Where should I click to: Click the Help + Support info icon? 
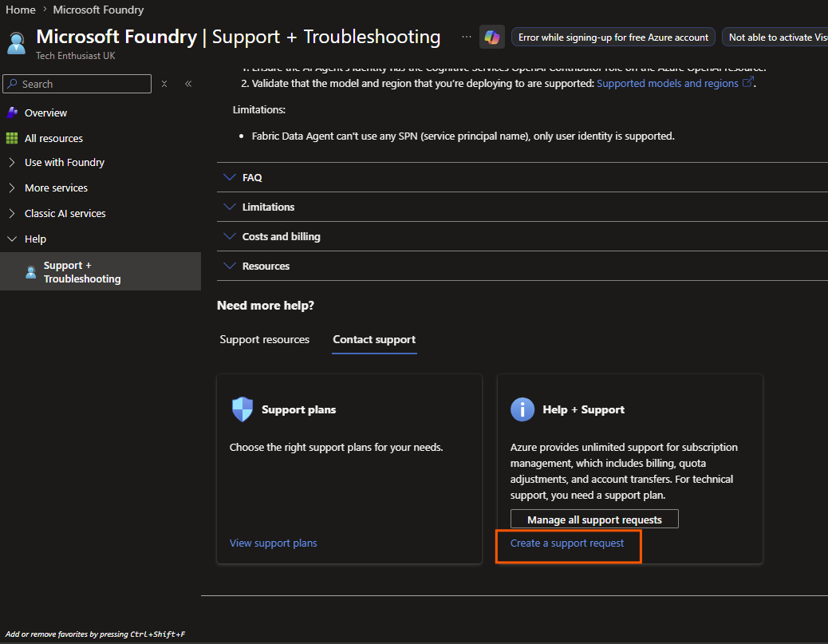[x=522, y=409]
